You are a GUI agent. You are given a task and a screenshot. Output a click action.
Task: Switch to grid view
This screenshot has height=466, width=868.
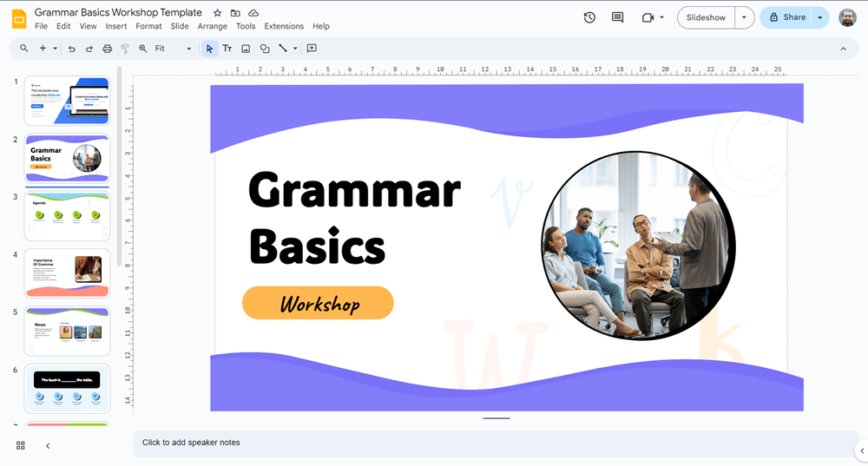click(21, 445)
